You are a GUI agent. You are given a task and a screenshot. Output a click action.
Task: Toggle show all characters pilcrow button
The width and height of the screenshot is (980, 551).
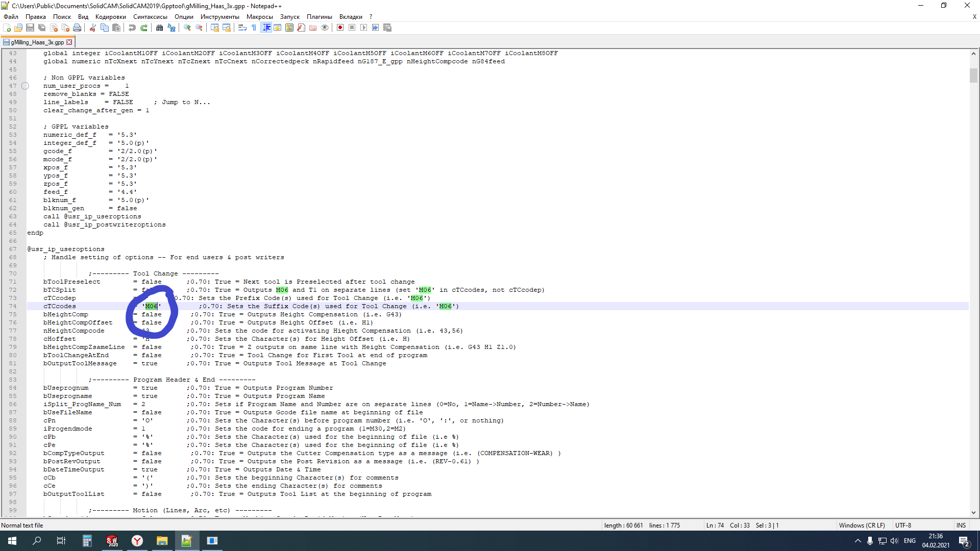(254, 28)
